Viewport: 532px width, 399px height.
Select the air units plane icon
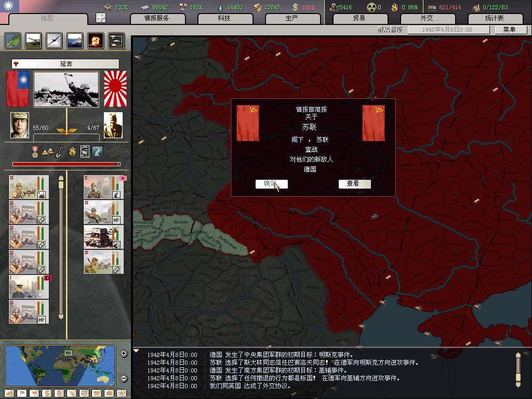(54, 40)
